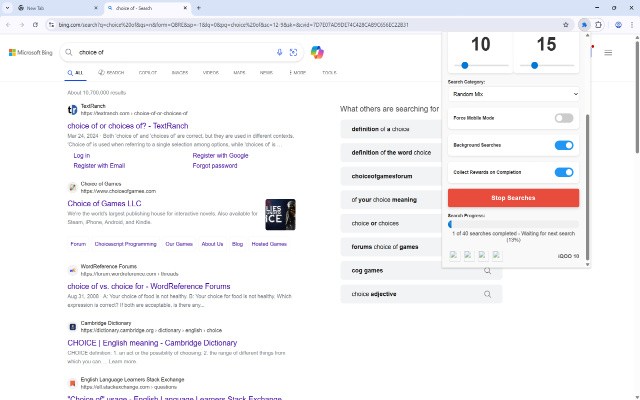Switch to the NEWS tab
The image size is (640, 400).
tap(266, 73)
